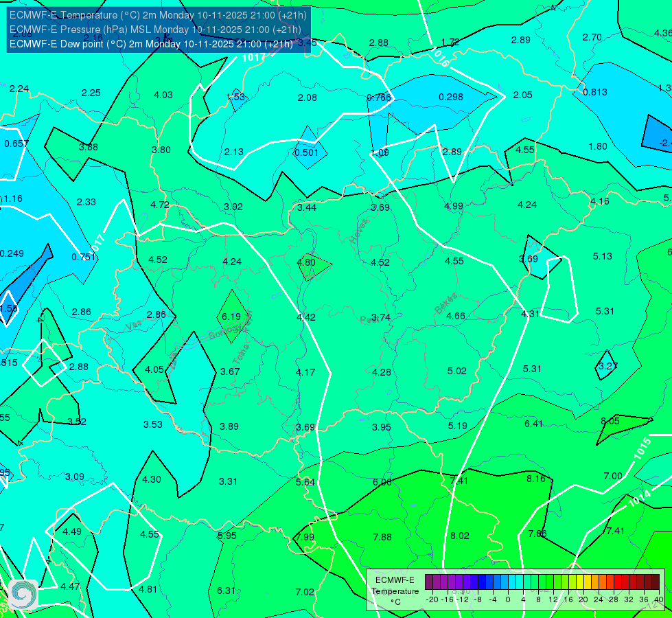672x618 pixels.
Task: Click the temperature value 4.99
Action: click(x=454, y=206)
